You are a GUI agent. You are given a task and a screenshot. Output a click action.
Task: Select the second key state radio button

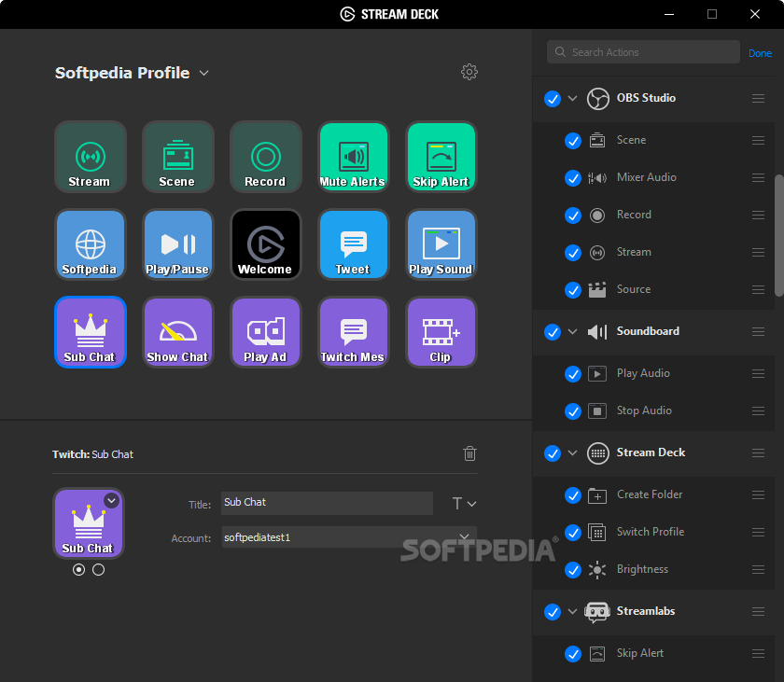[99, 570]
